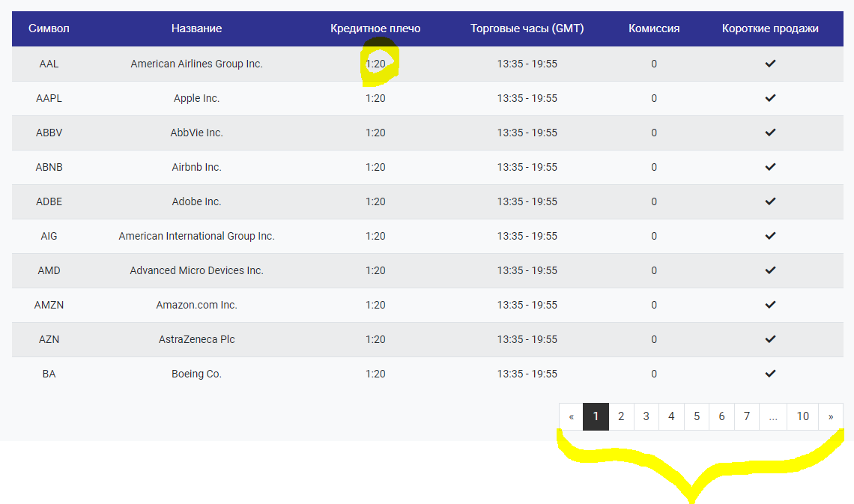Click the short-selling checkmark for ABBV
Viewport: 854px width, 504px height.
coord(770,133)
